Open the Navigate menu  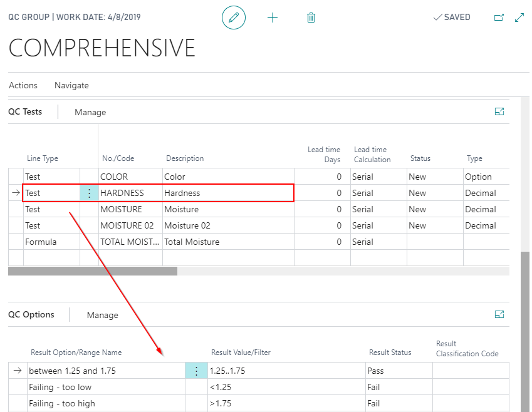(71, 85)
